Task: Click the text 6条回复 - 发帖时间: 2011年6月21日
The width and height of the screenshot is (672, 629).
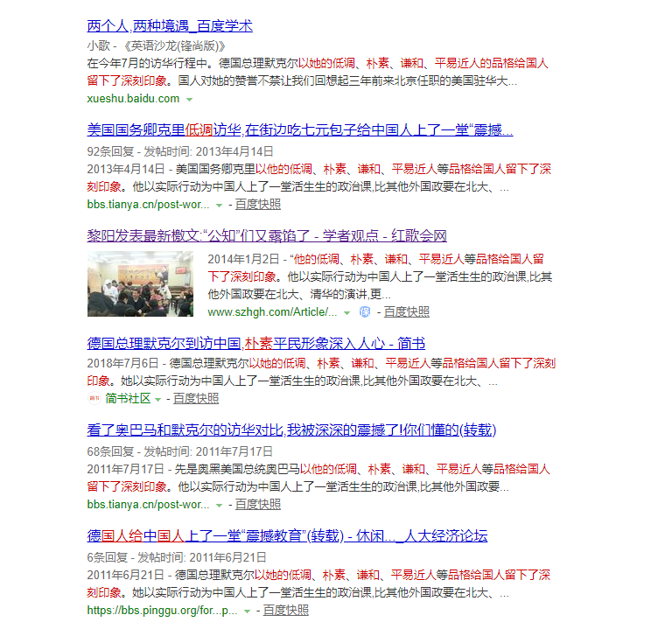Action: 177,557
